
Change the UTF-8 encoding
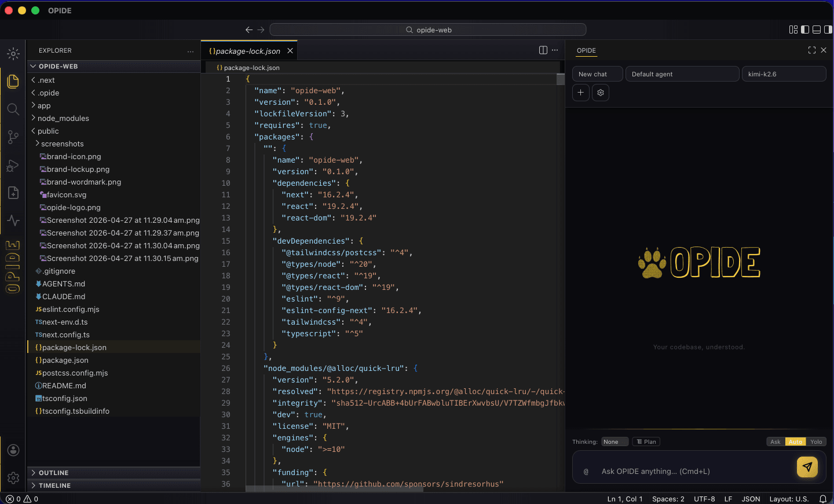[704, 499]
